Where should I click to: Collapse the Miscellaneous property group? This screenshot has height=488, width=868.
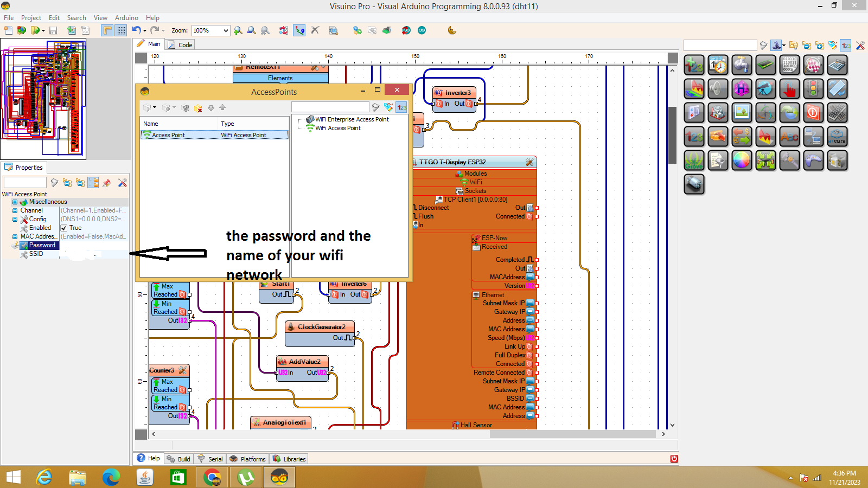click(x=14, y=201)
